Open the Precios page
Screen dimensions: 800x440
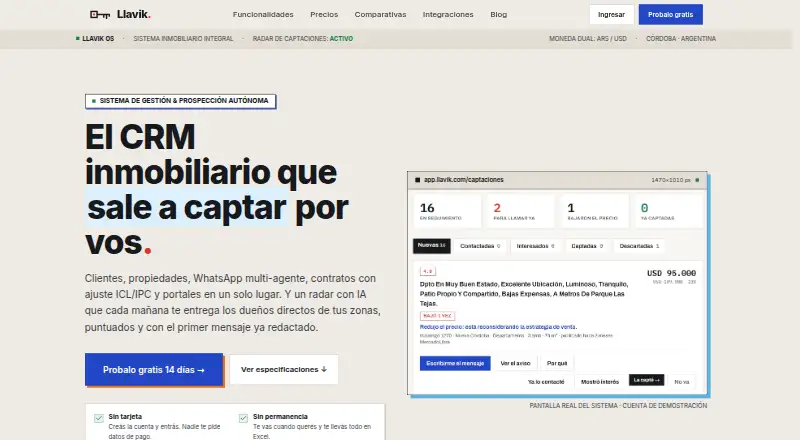click(x=324, y=14)
